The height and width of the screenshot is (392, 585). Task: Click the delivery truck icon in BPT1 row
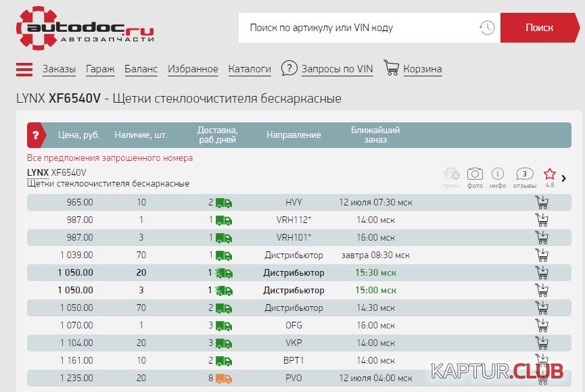(224, 361)
